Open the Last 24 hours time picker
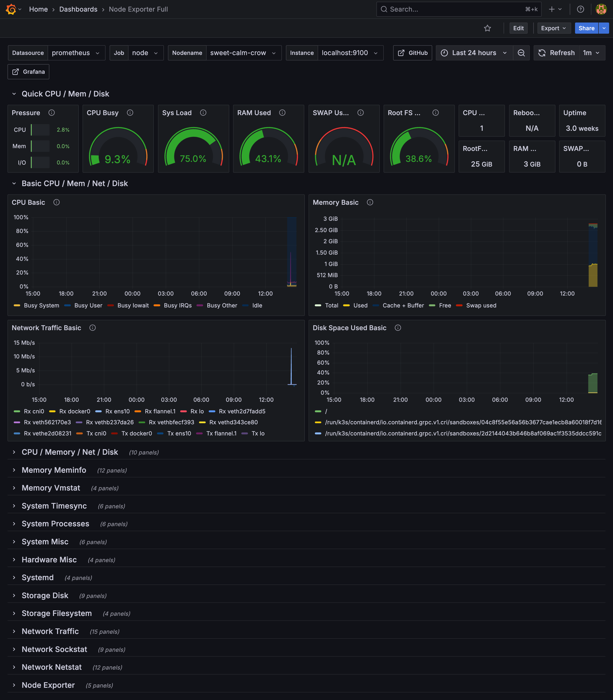Screen dimensions: 613x700 (474, 53)
